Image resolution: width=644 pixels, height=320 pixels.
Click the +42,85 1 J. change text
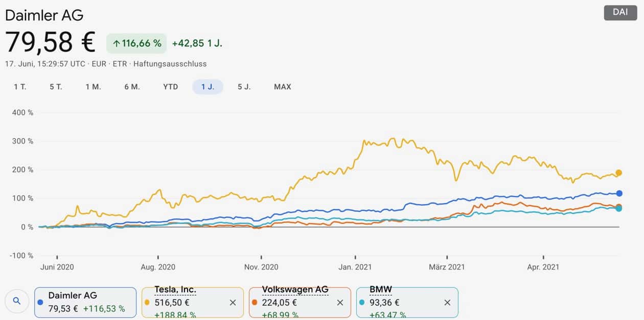point(197,43)
